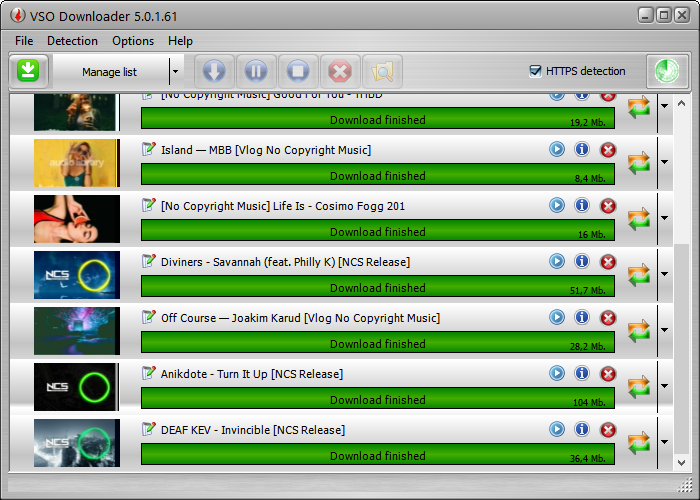700x500 pixels.
Task: Convert the Good For You file
Action: [x=639, y=107]
